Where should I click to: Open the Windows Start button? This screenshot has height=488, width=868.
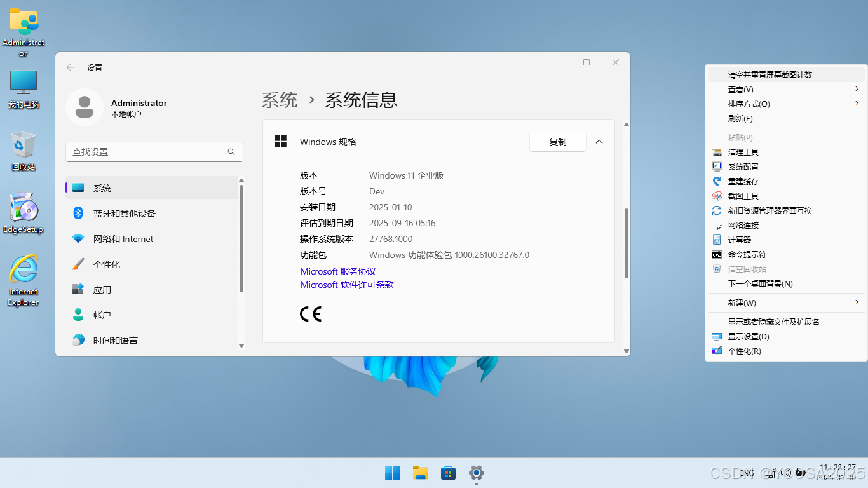pyautogui.click(x=392, y=473)
